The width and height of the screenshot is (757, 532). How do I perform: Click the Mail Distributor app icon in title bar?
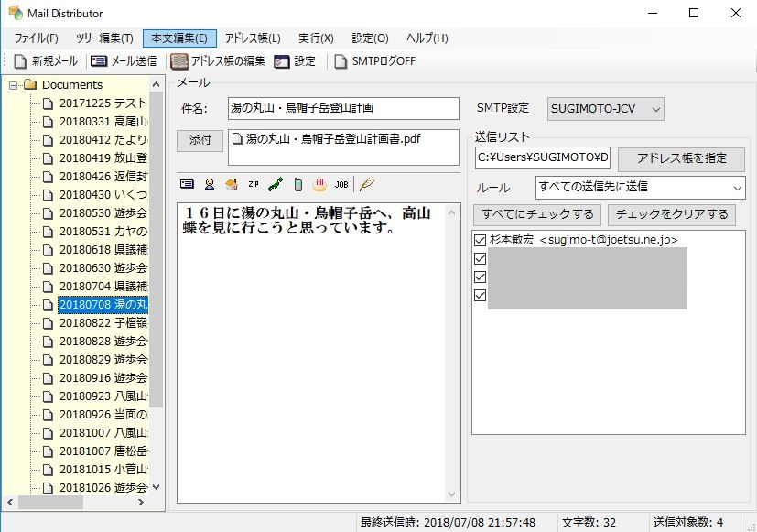coord(16,13)
